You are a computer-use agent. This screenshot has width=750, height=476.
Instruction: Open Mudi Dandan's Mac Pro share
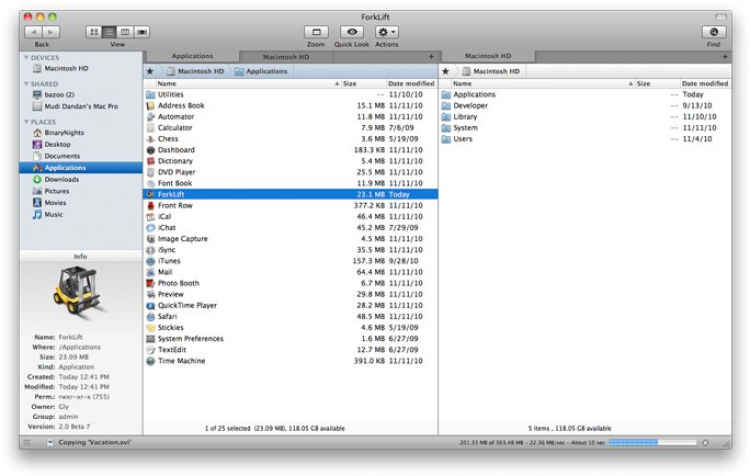(81, 106)
